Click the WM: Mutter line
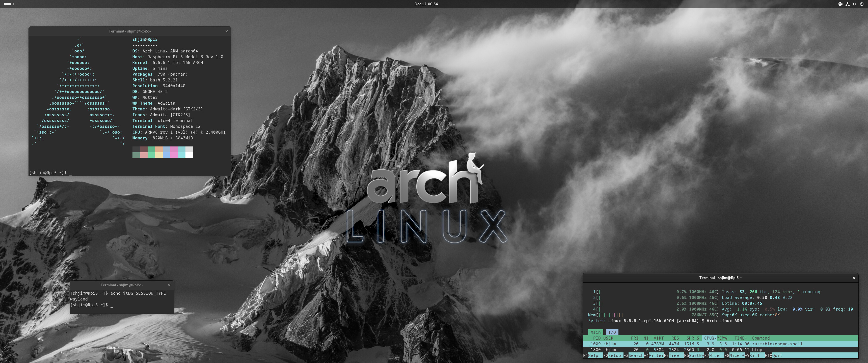 coord(145,97)
